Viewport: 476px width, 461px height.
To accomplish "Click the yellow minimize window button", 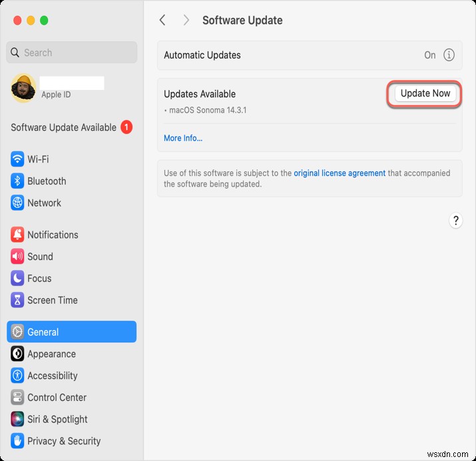I will (31, 21).
